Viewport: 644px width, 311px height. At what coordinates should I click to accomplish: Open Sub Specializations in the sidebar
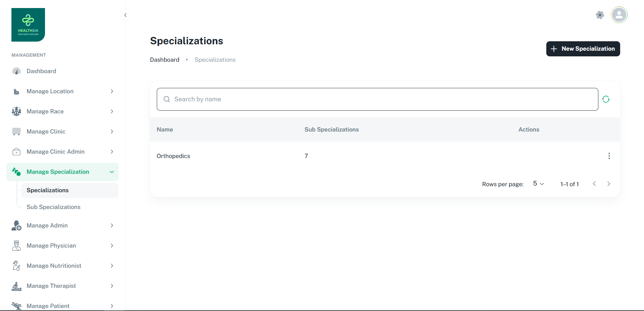click(54, 207)
